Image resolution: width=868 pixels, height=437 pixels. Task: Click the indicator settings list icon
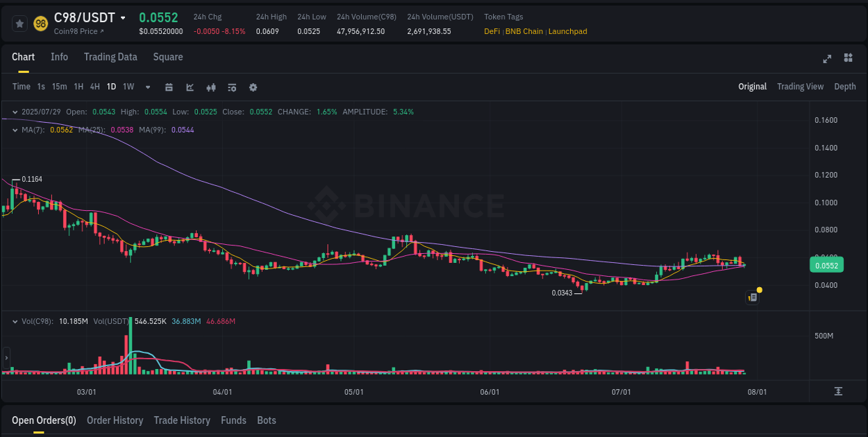(232, 87)
